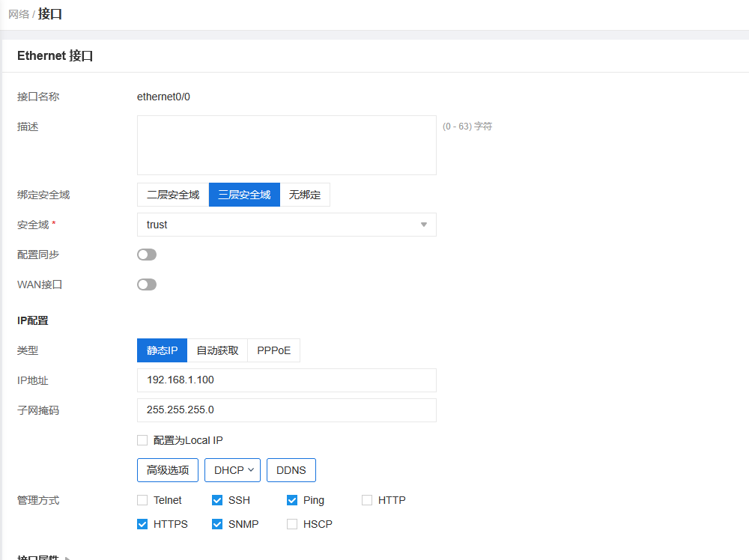Check the HSCP management checkbox
This screenshot has height=560, width=749.
click(292, 524)
